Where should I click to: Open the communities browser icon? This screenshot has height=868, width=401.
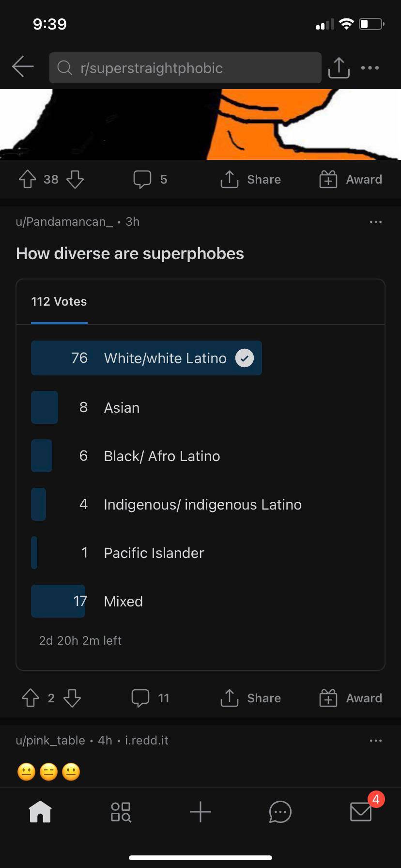(x=120, y=812)
